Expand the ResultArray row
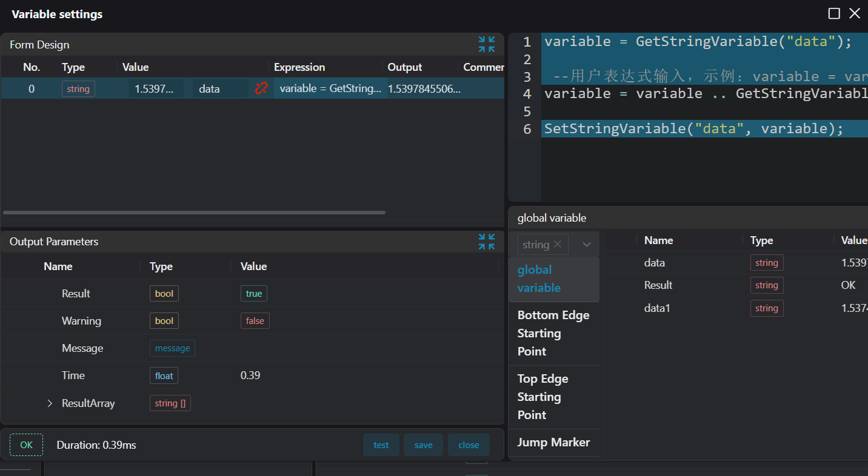Screen dimensions: 868x476 50,403
